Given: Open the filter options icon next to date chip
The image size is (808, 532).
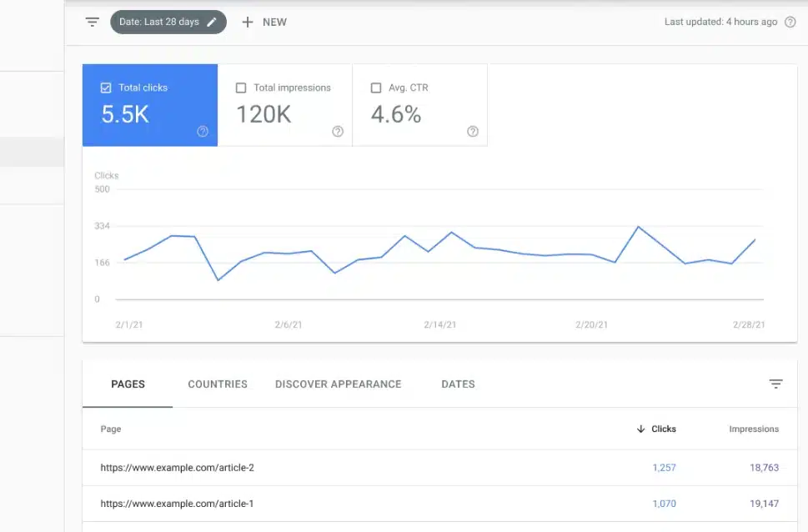Looking at the screenshot, I should click(x=92, y=22).
